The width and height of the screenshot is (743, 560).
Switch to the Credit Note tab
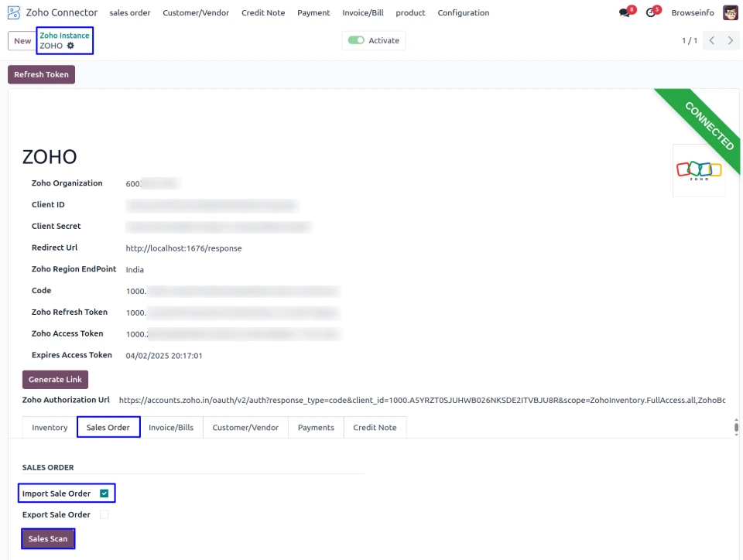(x=375, y=428)
